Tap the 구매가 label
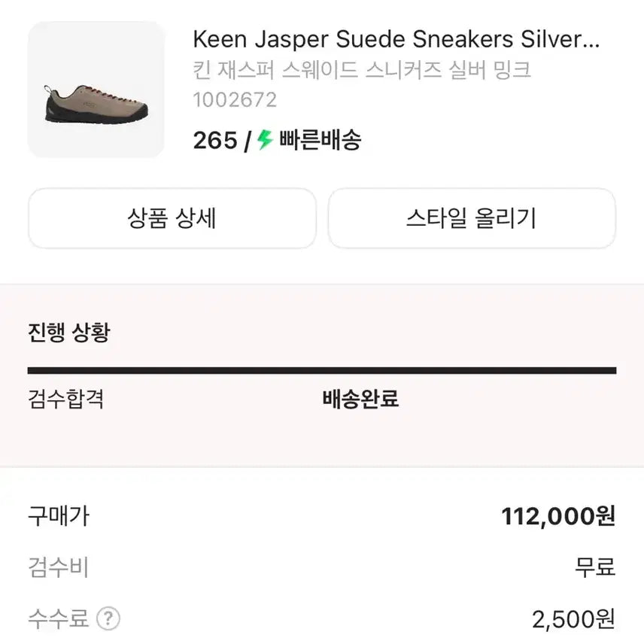The height and width of the screenshot is (644, 644). coord(59,516)
